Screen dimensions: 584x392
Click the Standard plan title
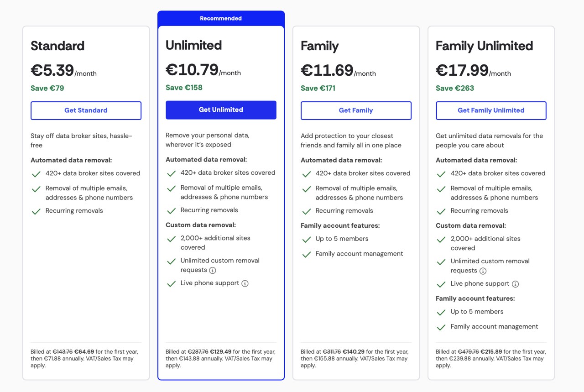[x=57, y=46]
